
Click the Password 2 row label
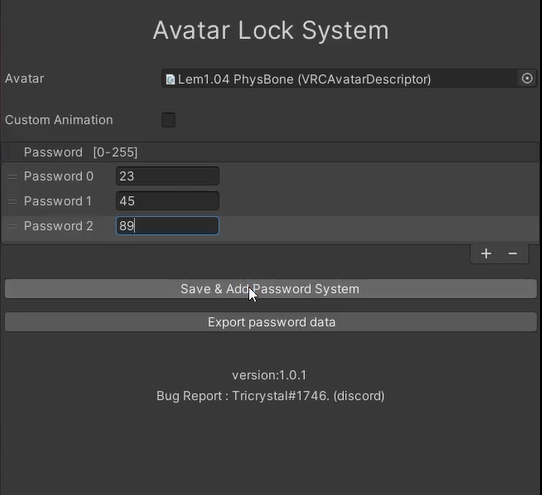[x=58, y=226]
